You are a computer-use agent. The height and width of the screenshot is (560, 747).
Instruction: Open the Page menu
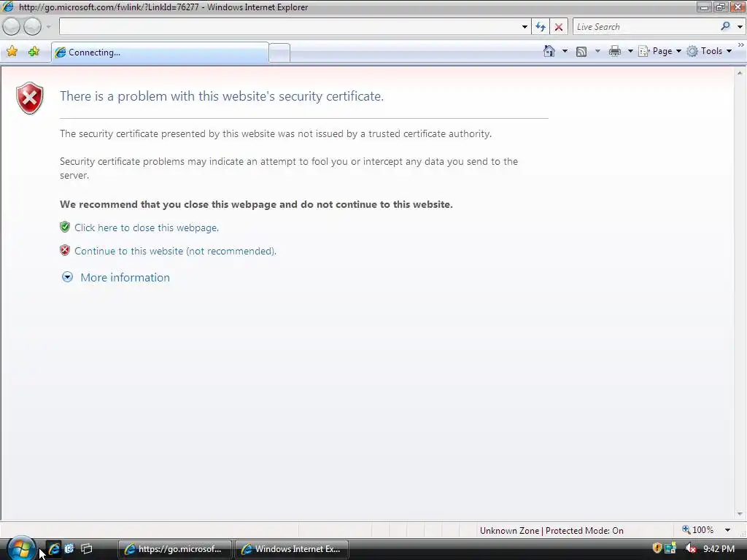coord(659,51)
